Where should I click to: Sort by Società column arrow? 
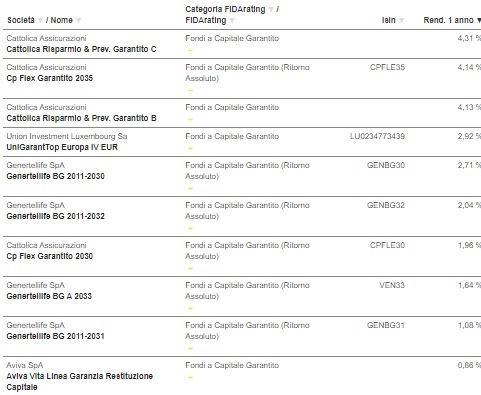40,21
